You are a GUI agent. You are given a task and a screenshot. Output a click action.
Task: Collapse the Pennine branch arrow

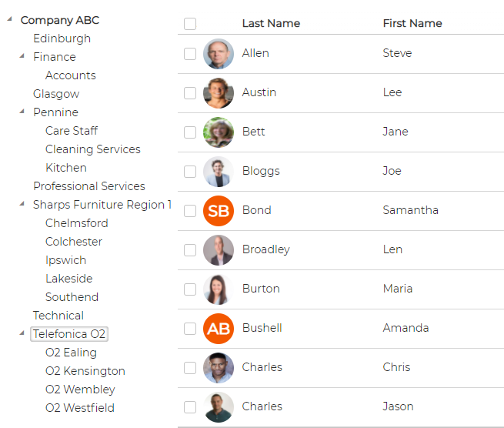[22, 112]
